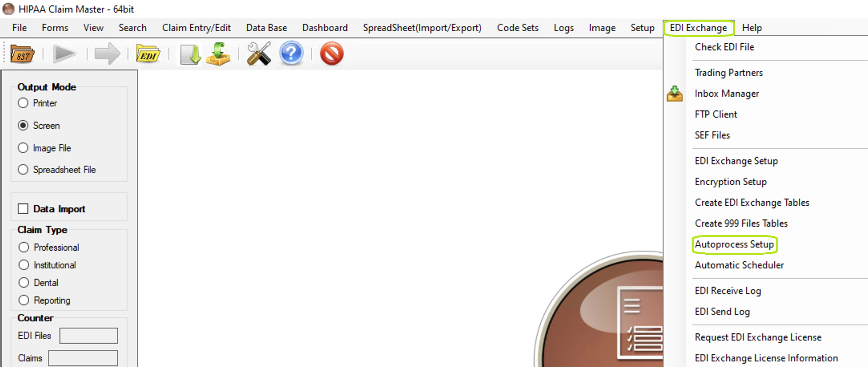Open the Search menu
Image resolution: width=868 pixels, height=367 pixels.
(x=133, y=28)
